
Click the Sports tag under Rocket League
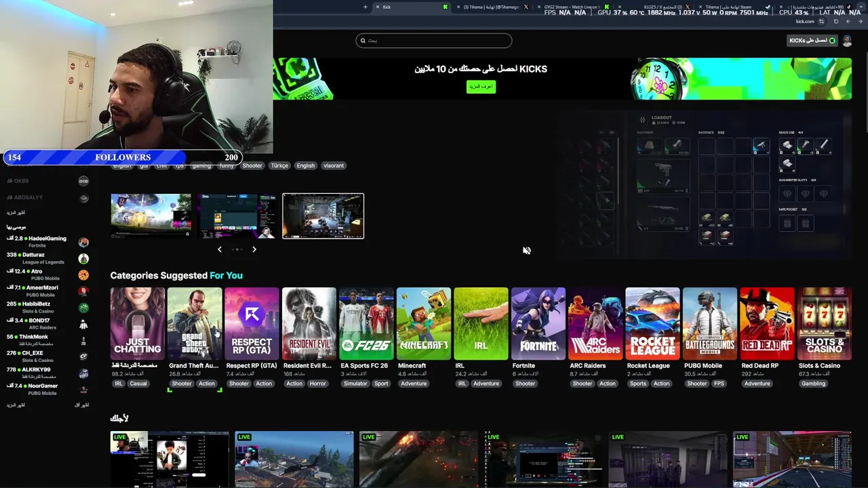(x=638, y=384)
